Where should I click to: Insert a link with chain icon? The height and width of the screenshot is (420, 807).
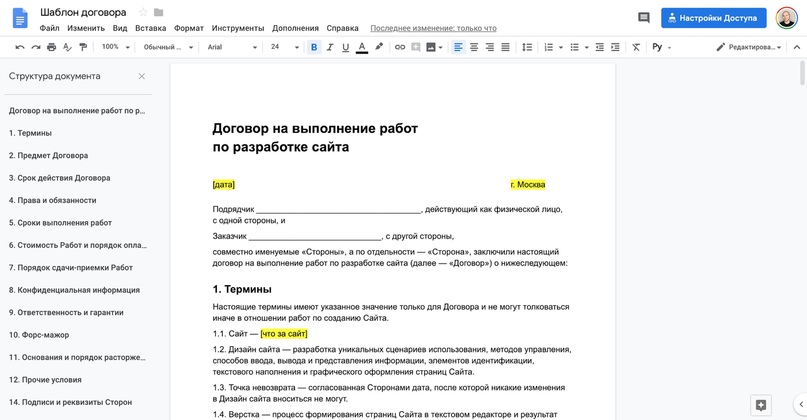coord(400,47)
